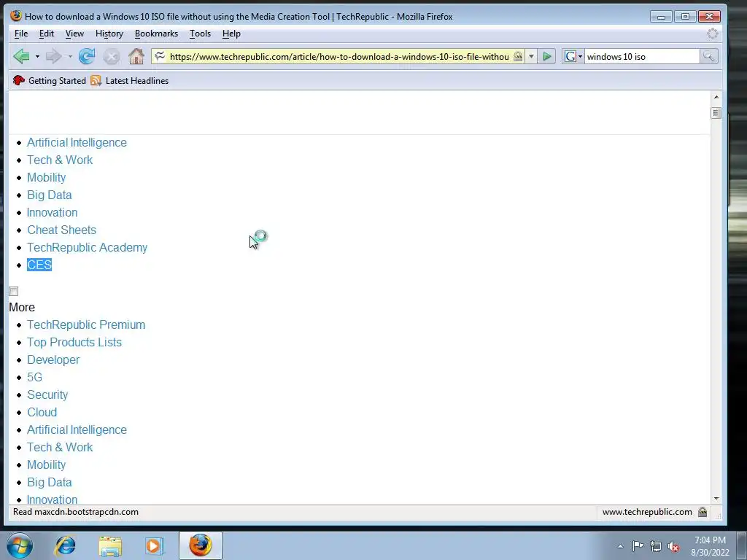Open the History menu
Image resolution: width=747 pixels, height=560 pixels.
109,34
